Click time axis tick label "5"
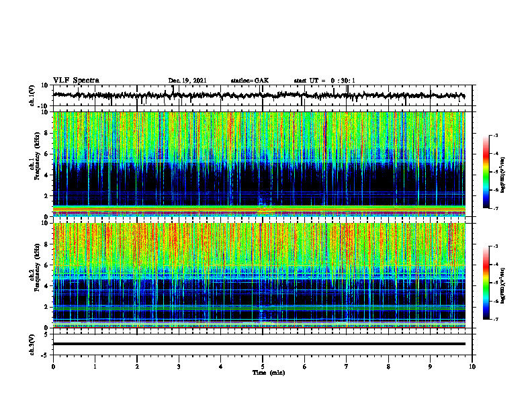 click(x=263, y=367)
